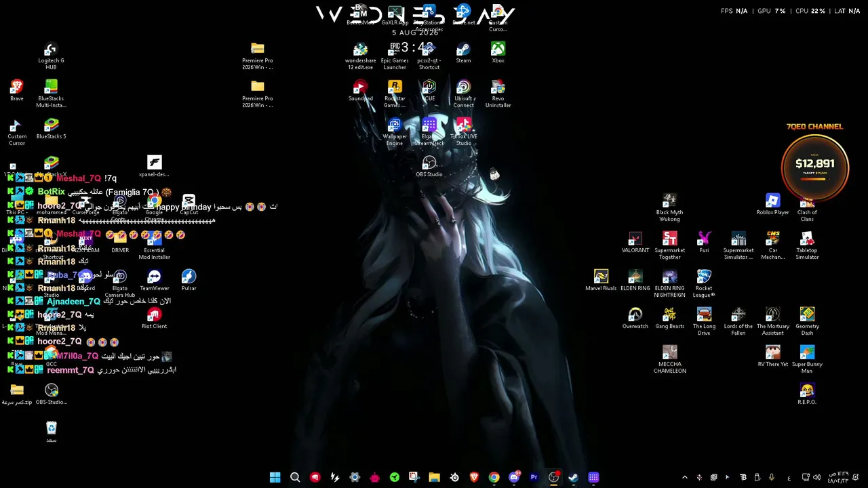Select the Elgato Camera Hub desktop icon
This screenshot has height=488, width=868.
tap(120, 283)
